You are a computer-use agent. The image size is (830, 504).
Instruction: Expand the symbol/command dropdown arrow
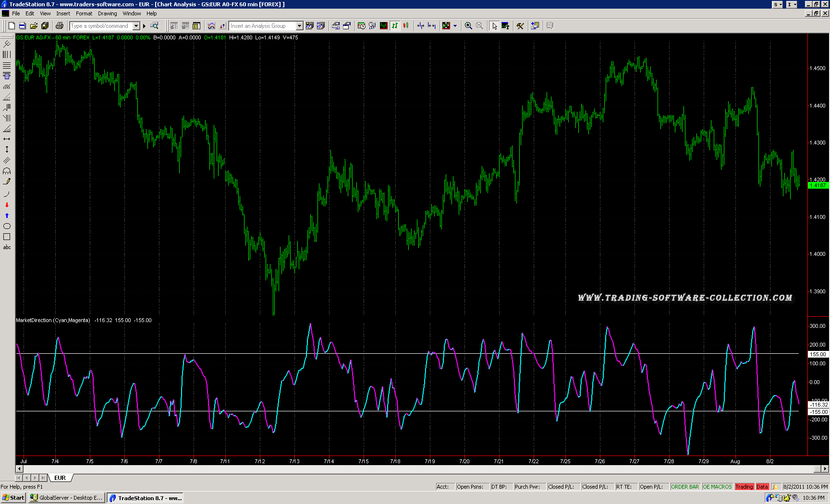point(136,26)
